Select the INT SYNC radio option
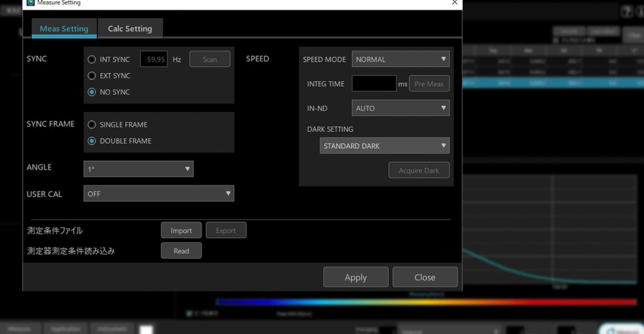This screenshot has width=644, height=334. [x=92, y=60]
